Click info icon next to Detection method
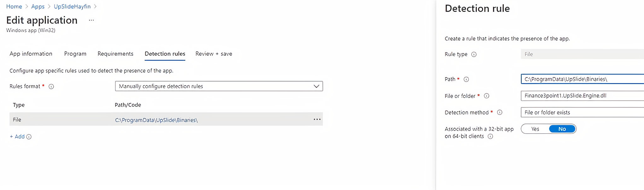The image size is (644, 190). coord(500,112)
